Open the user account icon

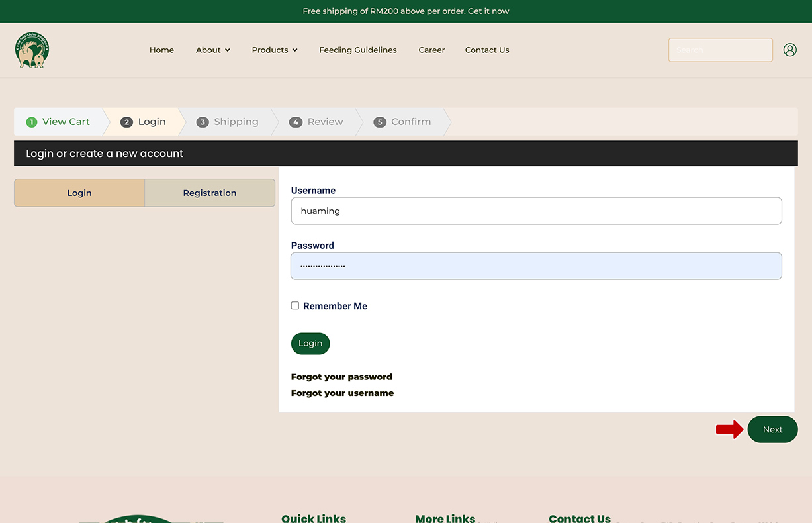click(789, 50)
